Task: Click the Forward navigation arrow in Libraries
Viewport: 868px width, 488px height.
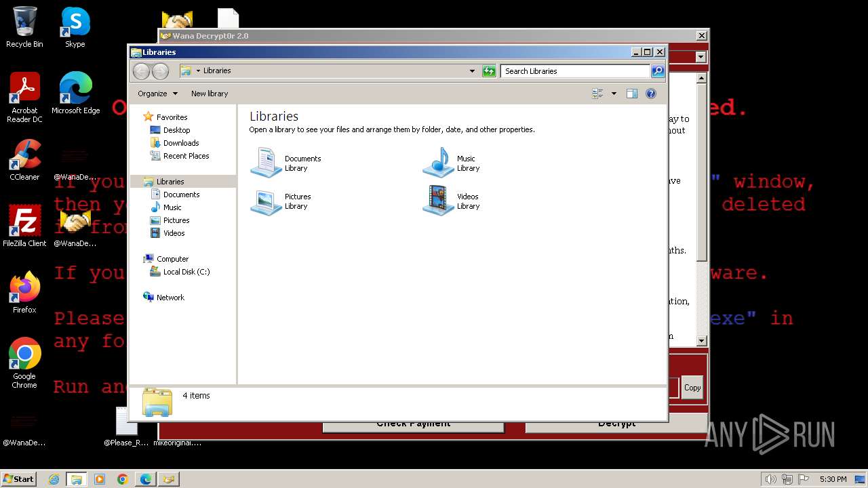Action: click(160, 71)
